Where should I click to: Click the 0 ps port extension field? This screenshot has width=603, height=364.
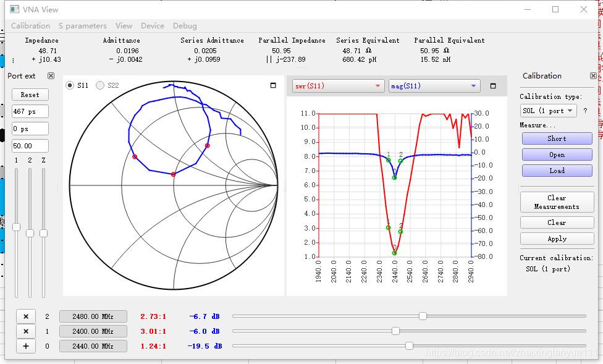(x=30, y=129)
